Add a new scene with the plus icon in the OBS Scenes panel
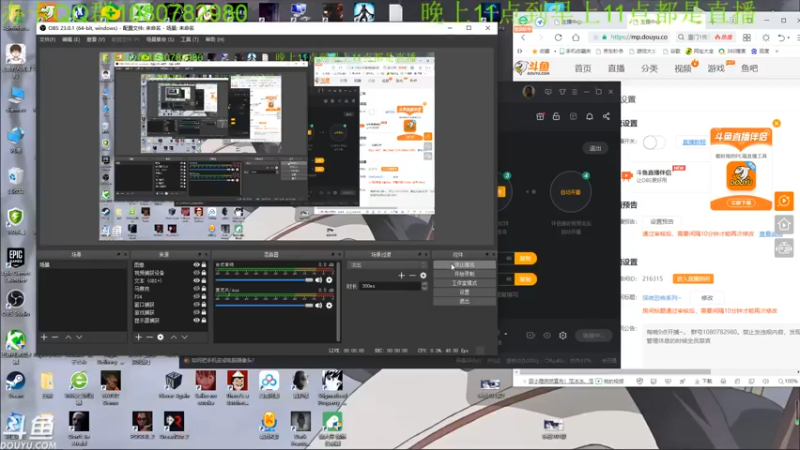The image size is (800, 450). point(44,337)
